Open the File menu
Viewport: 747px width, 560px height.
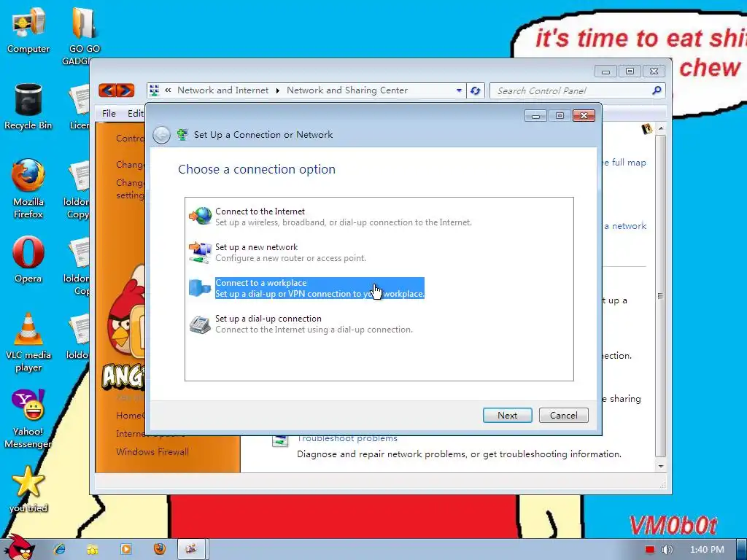click(x=109, y=113)
